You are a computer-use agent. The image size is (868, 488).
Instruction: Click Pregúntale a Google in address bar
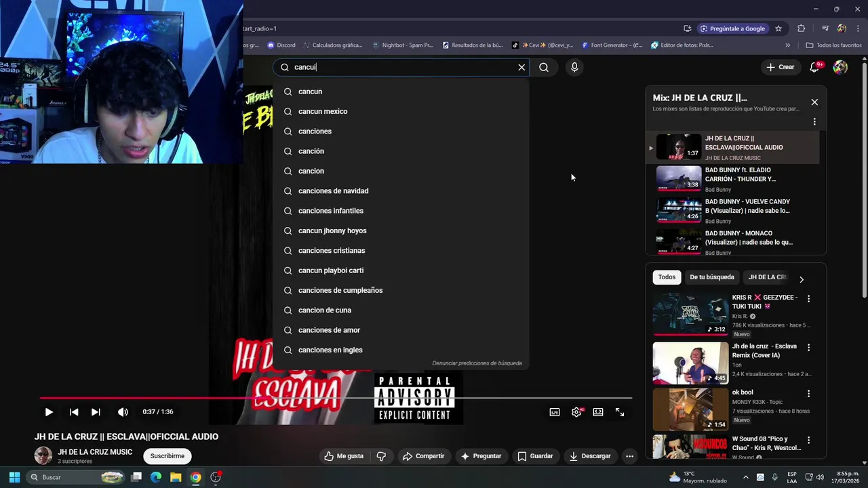(732, 28)
